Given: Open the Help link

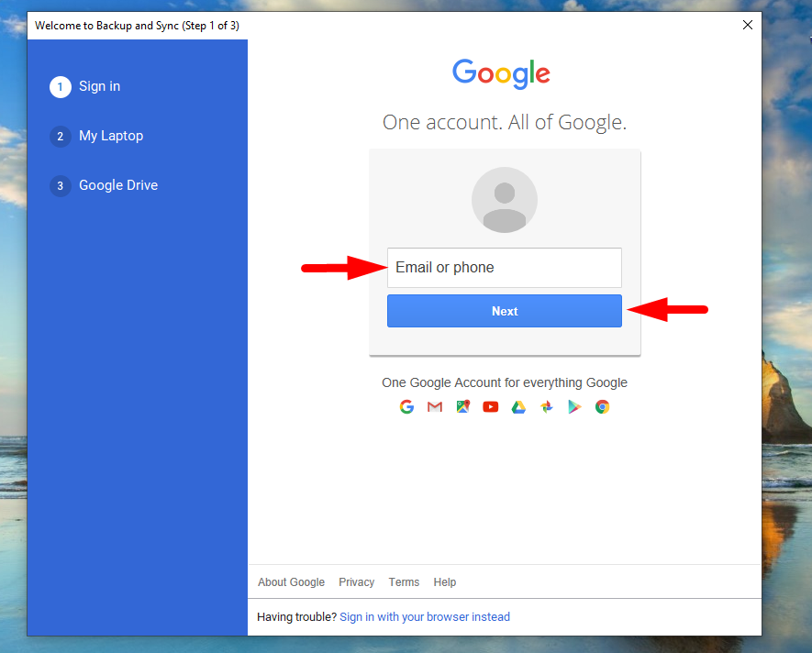Looking at the screenshot, I should [445, 582].
